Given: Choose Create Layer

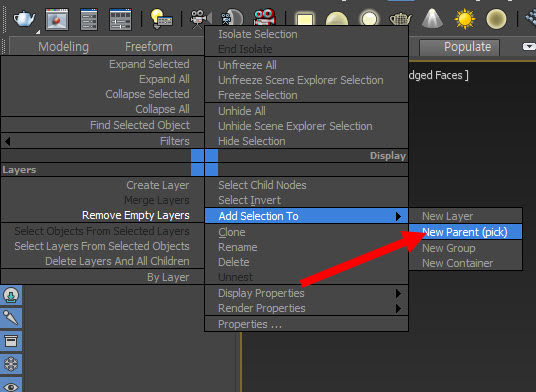Looking at the screenshot, I should (x=103, y=185).
